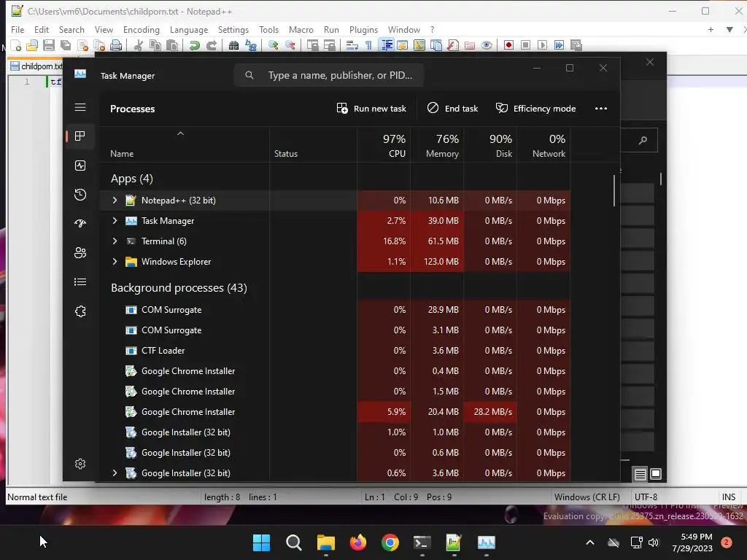Click the Zoom In icon in Notepad++ toolbar
The image size is (747, 560).
click(273, 45)
